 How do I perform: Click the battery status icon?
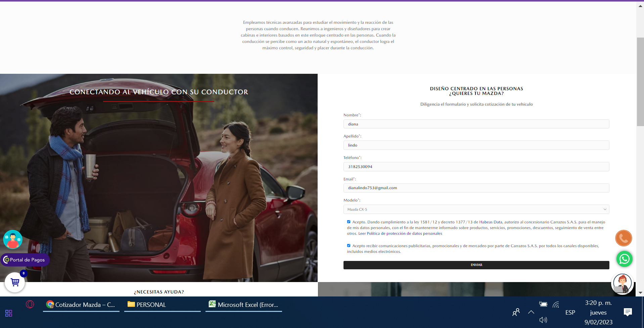tap(543, 304)
